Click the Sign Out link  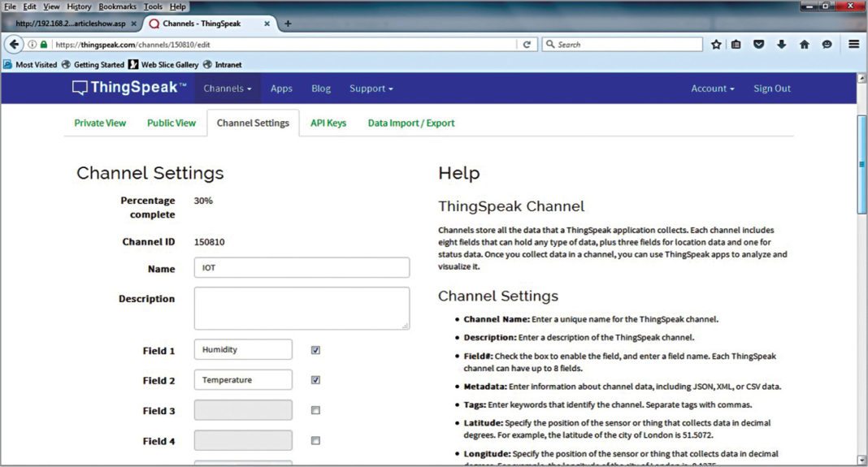pyautogui.click(x=771, y=89)
